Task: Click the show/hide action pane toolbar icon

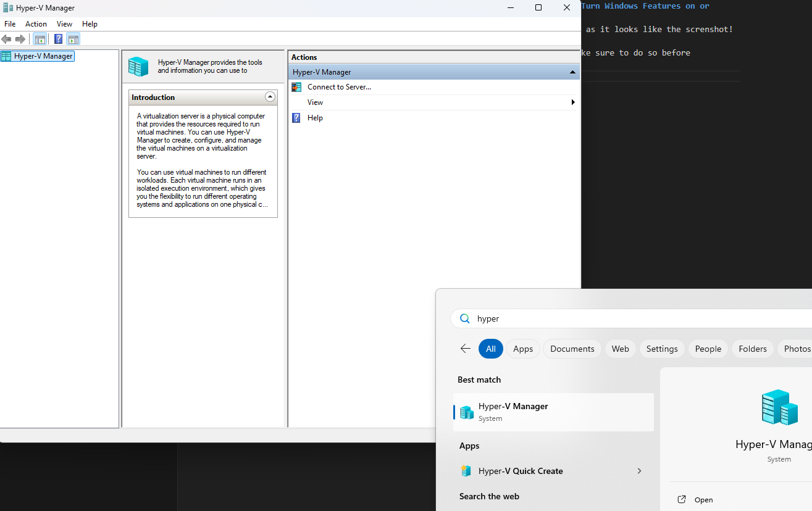Action: [73, 39]
